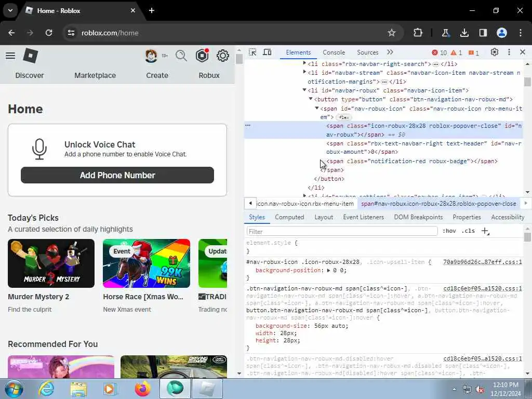The image size is (532, 399).
Task: Open the Chrome profile avatar
Action: pos(502,33)
